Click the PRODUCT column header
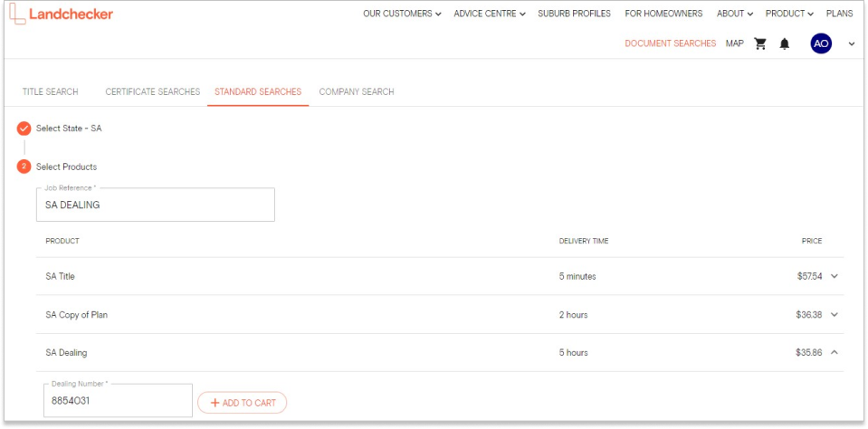868x429 pixels. pos(62,242)
